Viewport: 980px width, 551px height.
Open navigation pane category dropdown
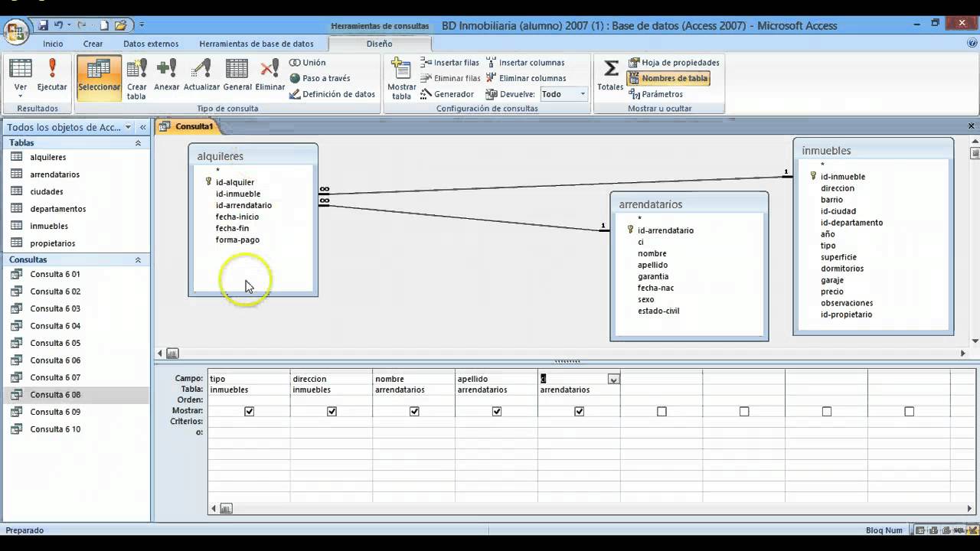(x=128, y=127)
